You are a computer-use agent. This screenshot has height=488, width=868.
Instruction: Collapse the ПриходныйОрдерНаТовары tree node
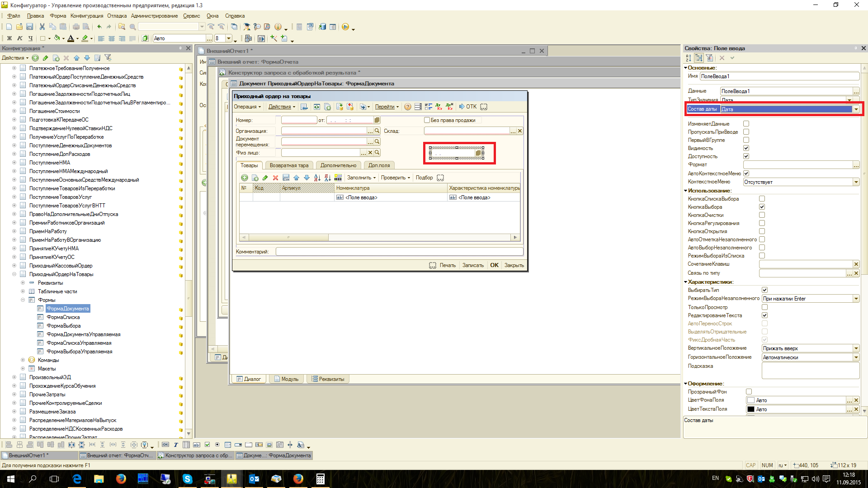click(14, 274)
